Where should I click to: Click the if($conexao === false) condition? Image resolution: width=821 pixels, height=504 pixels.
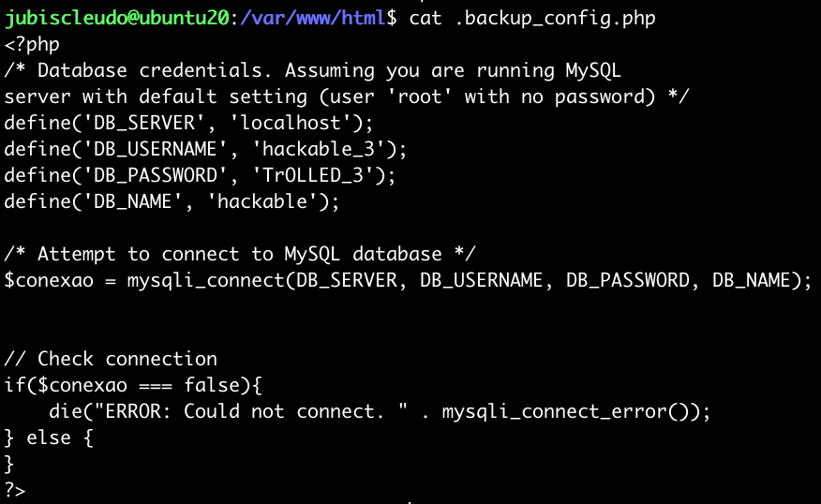coord(131,385)
